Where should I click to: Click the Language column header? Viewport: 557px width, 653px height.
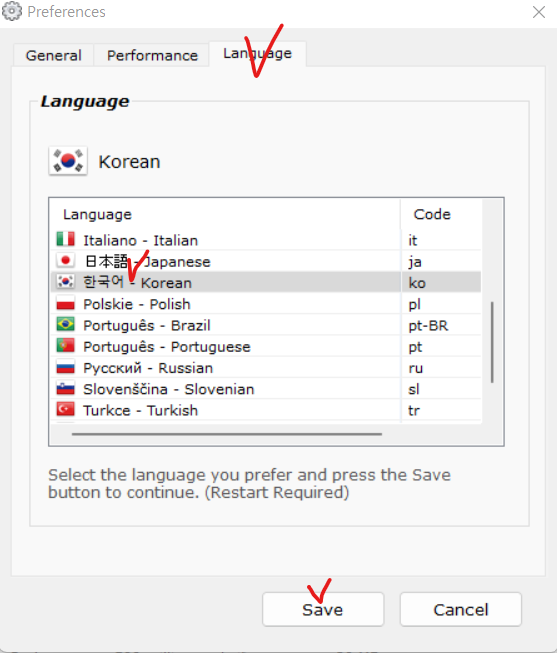225,214
